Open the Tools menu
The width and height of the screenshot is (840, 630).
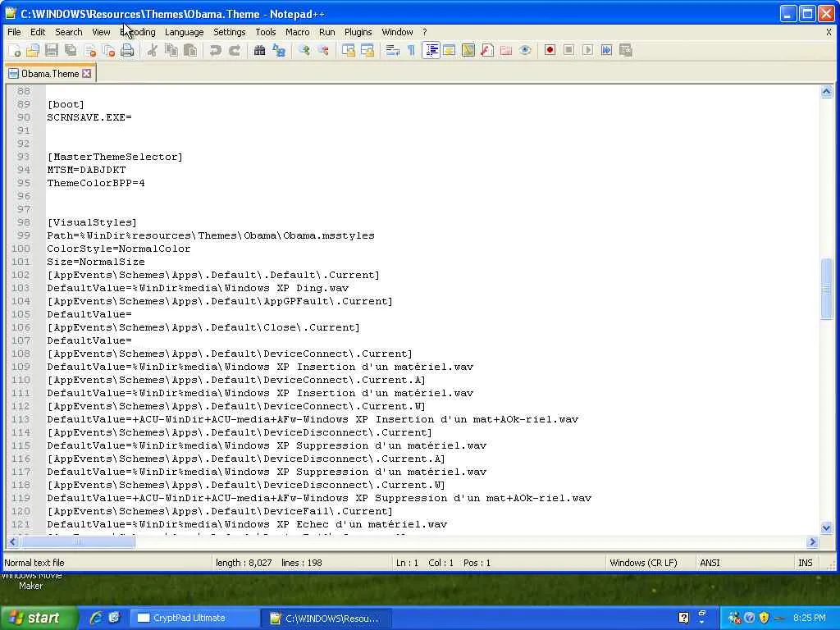tap(266, 32)
